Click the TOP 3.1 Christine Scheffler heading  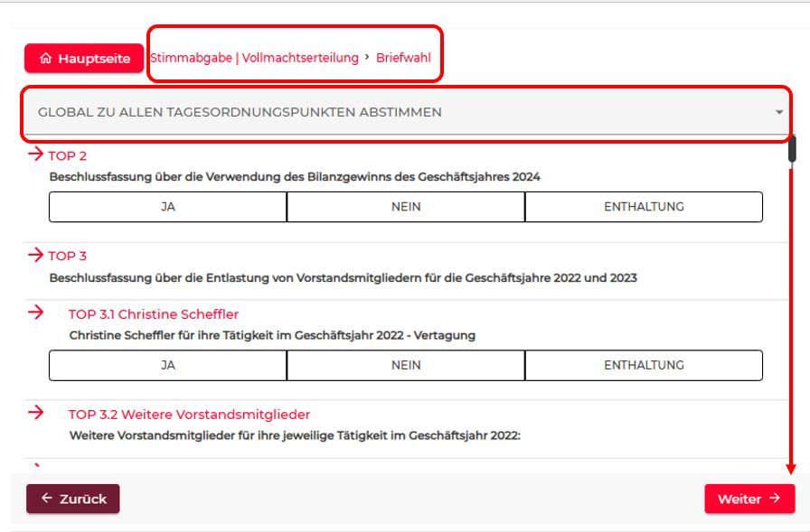click(154, 314)
